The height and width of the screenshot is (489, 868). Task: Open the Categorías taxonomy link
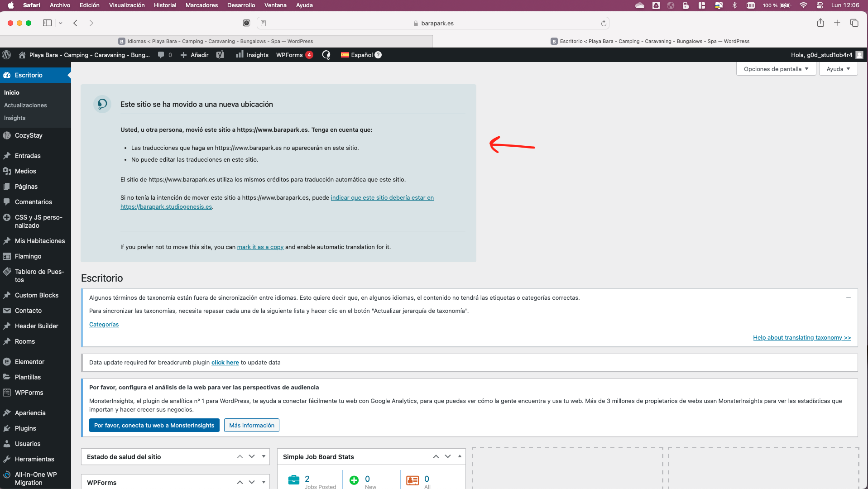[104, 325]
